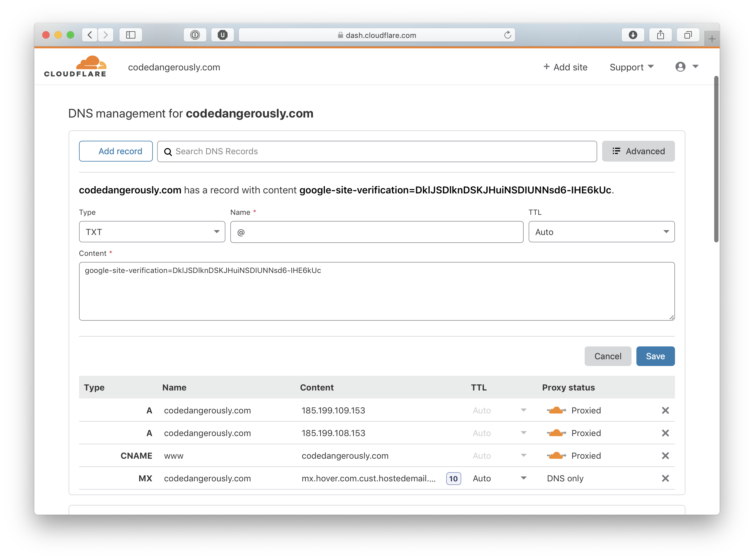Delete the MX record with X
The height and width of the screenshot is (560, 754).
pos(665,478)
